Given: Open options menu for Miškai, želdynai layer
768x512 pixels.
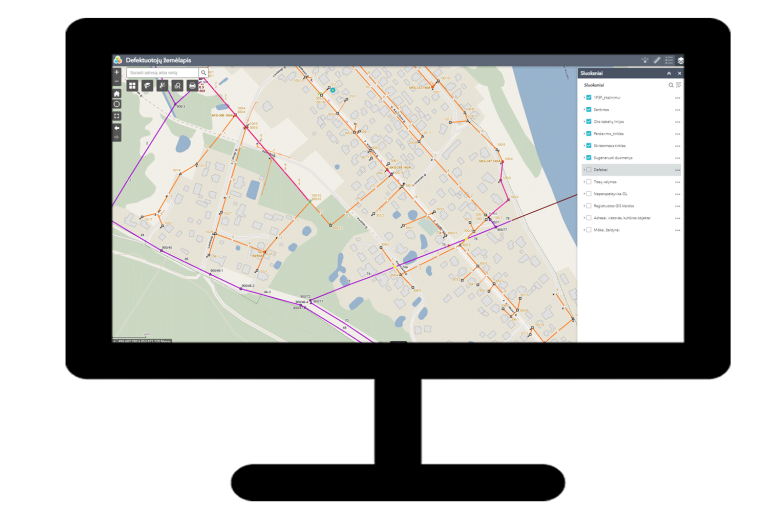Looking at the screenshot, I should point(677,231).
